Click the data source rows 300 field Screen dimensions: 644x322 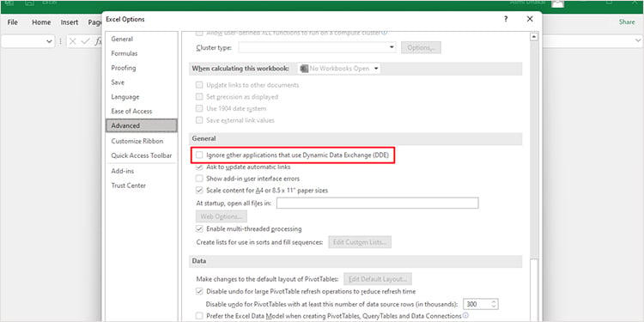pyautogui.click(x=477, y=304)
